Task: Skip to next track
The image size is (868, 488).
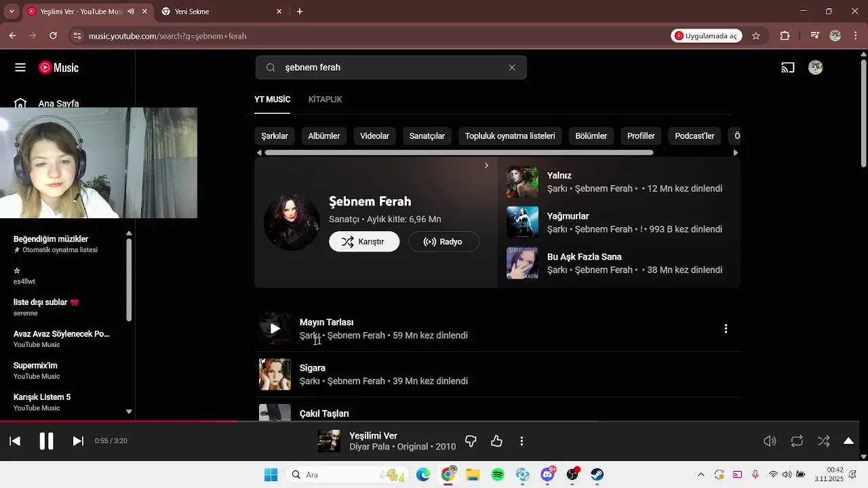Action: coord(78,441)
